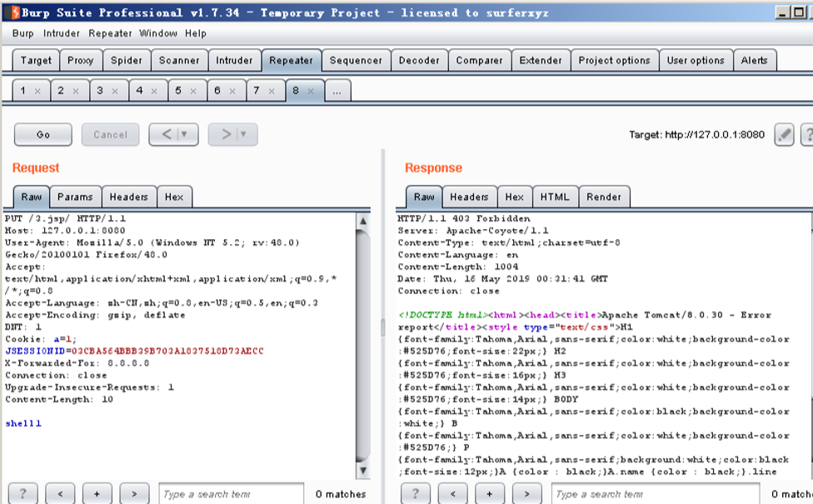Show response HTML tab
813x504 pixels.
[x=555, y=197]
